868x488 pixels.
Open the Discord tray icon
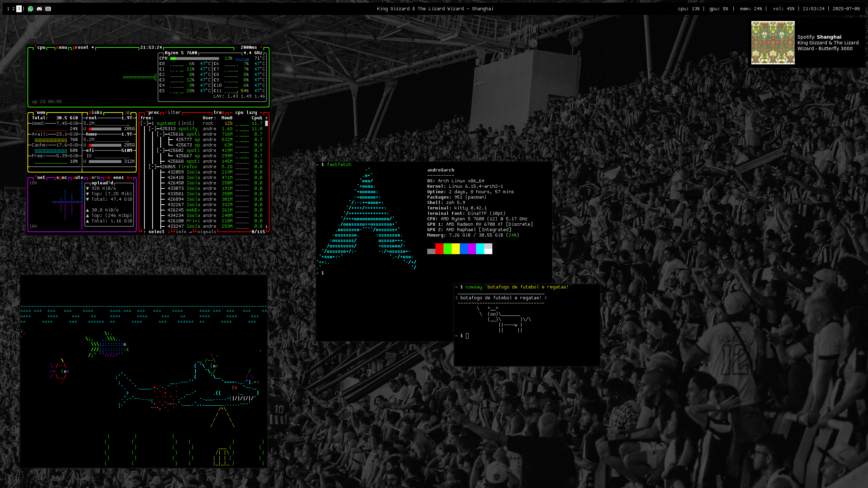[x=39, y=9]
